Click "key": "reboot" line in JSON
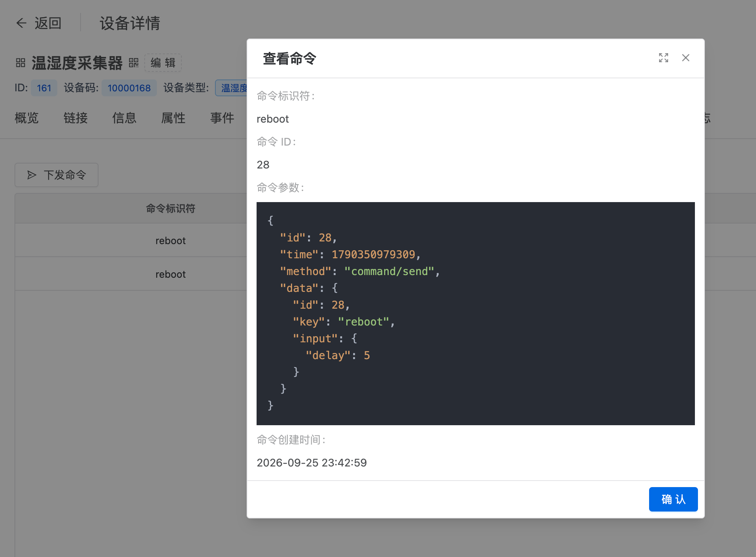This screenshot has height=557, width=756. (x=344, y=322)
